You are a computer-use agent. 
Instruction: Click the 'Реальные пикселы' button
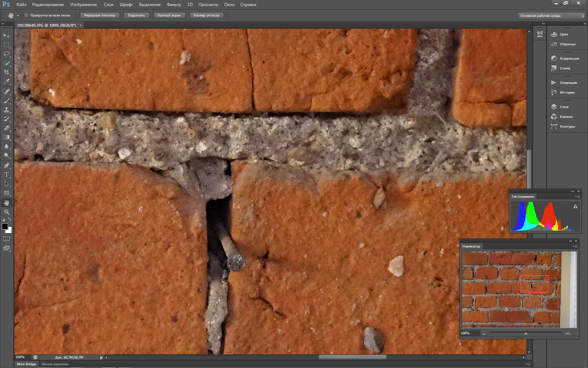(100, 15)
